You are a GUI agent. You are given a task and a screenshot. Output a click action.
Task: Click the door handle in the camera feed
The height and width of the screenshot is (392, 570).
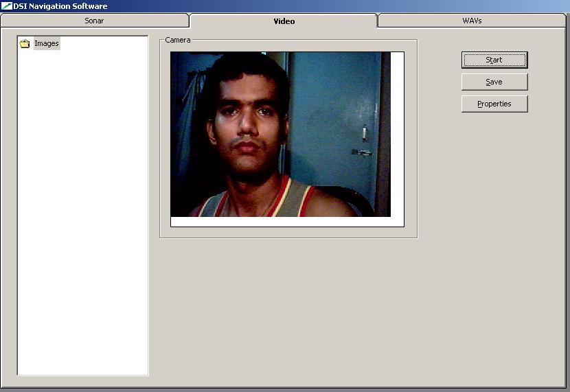pos(363,152)
